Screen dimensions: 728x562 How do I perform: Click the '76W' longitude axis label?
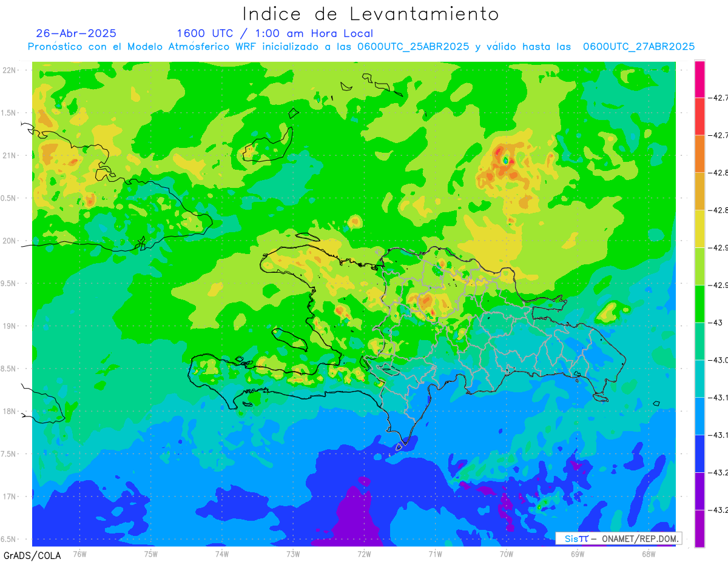tap(79, 553)
